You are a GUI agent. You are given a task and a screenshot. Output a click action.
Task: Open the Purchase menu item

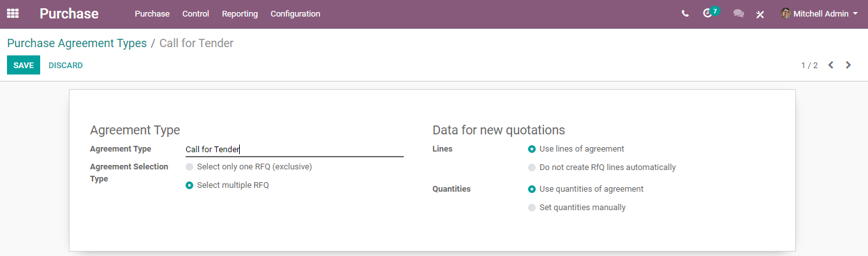152,13
